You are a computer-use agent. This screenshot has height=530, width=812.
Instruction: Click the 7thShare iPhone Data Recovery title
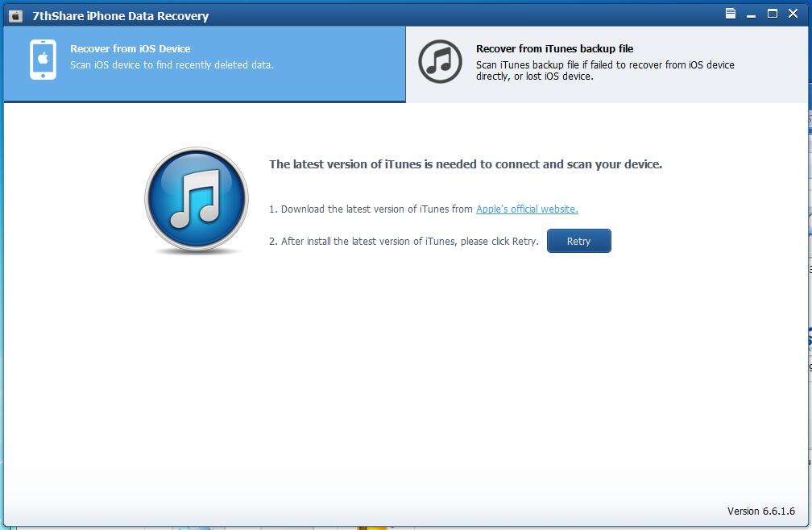pyautogui.click(x=121, y=16)
